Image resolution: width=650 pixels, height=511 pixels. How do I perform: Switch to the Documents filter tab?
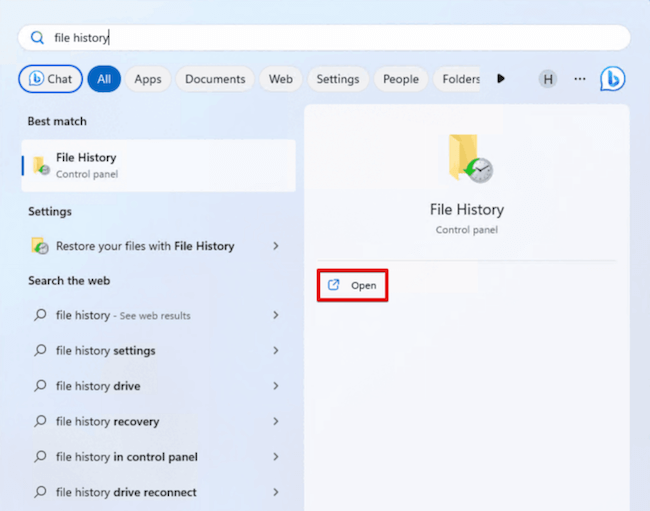click(x=215, y=79)
